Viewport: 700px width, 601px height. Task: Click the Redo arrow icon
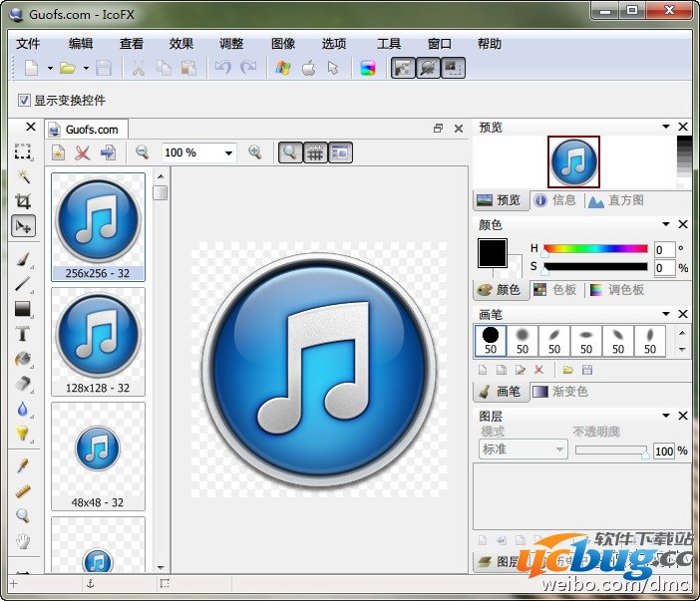248,68
